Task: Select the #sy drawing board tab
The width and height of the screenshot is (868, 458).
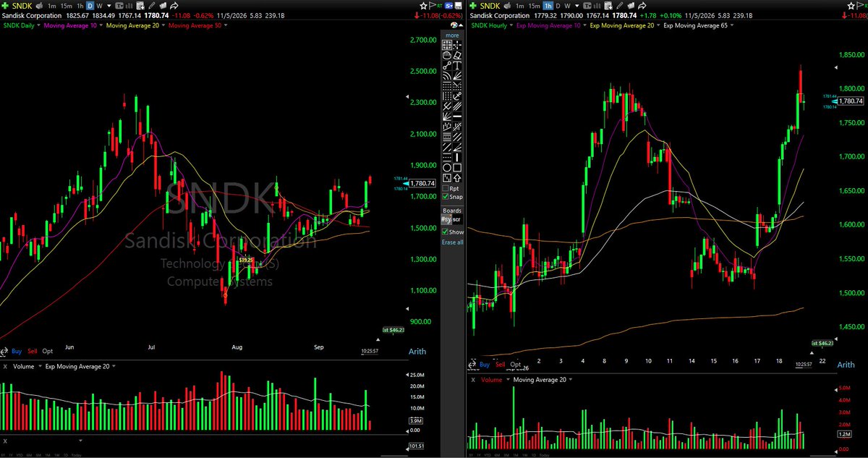Action: click(446, 219)
